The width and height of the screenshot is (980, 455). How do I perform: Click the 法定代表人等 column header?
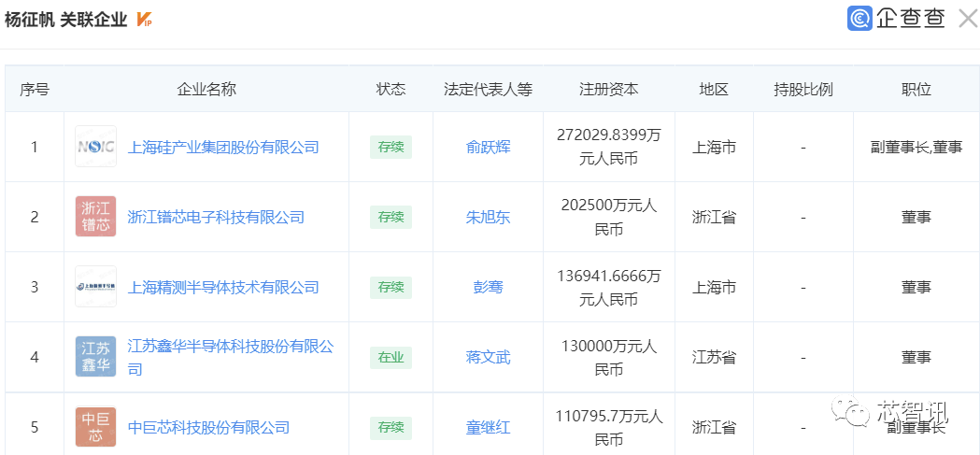click(488, 90)
